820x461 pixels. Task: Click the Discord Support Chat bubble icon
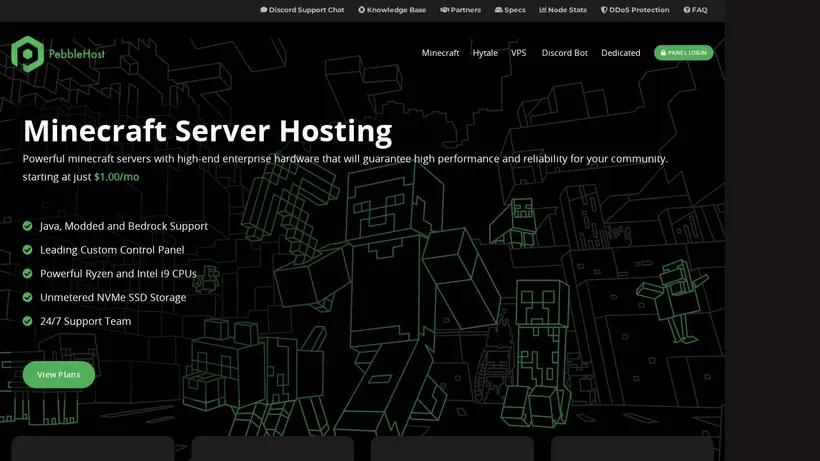(264, 10)
